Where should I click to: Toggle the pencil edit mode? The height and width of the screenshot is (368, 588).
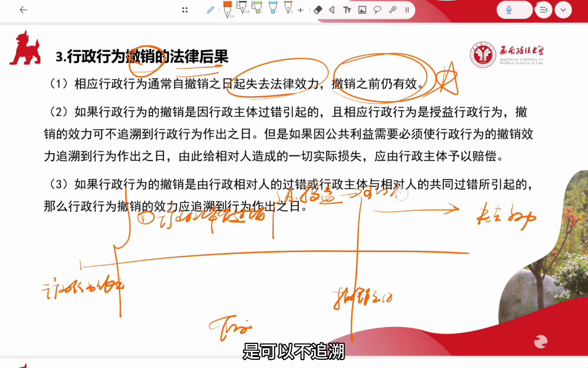[211, 10]
